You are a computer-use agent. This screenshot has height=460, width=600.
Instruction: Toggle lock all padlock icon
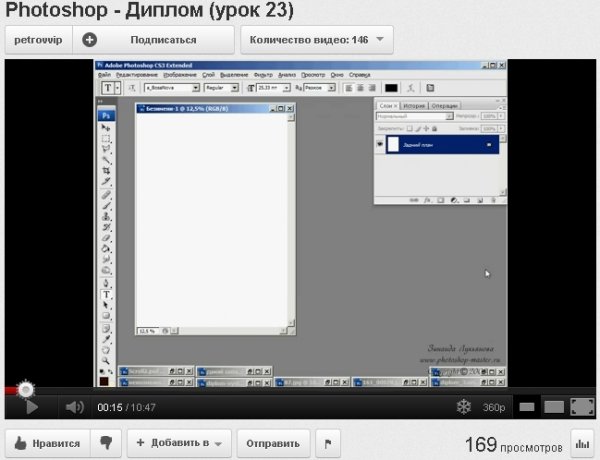tap(434, 129)
